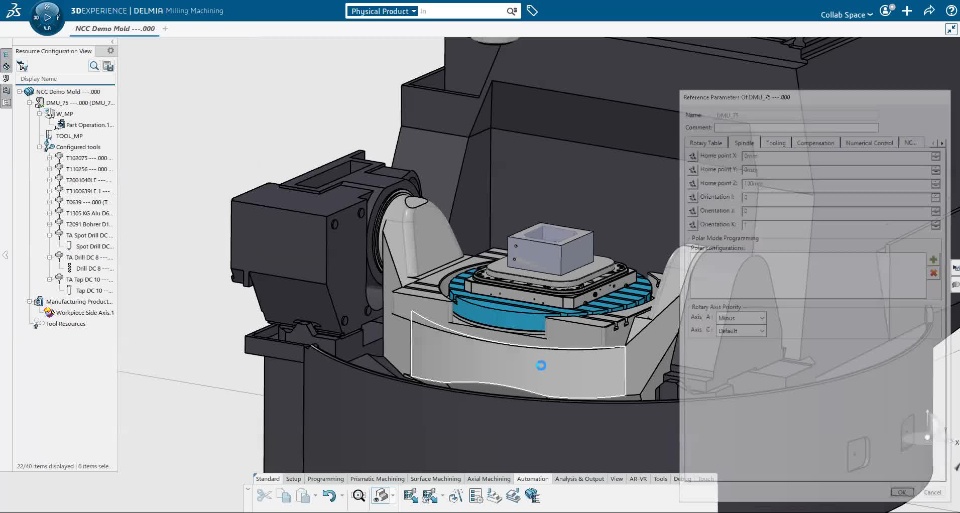Screen dimensions: 960x513
Task: Open the Rotary Table tab in dialog
Action: tap(706, 143)
